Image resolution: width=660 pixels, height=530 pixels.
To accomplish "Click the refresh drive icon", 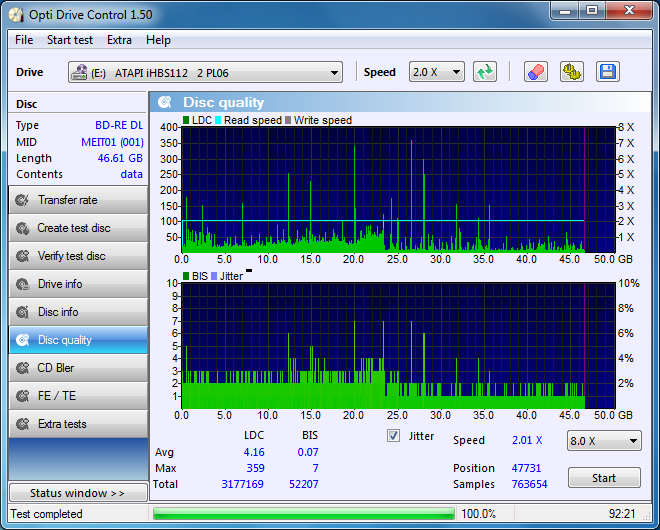I will click(485, 72).
